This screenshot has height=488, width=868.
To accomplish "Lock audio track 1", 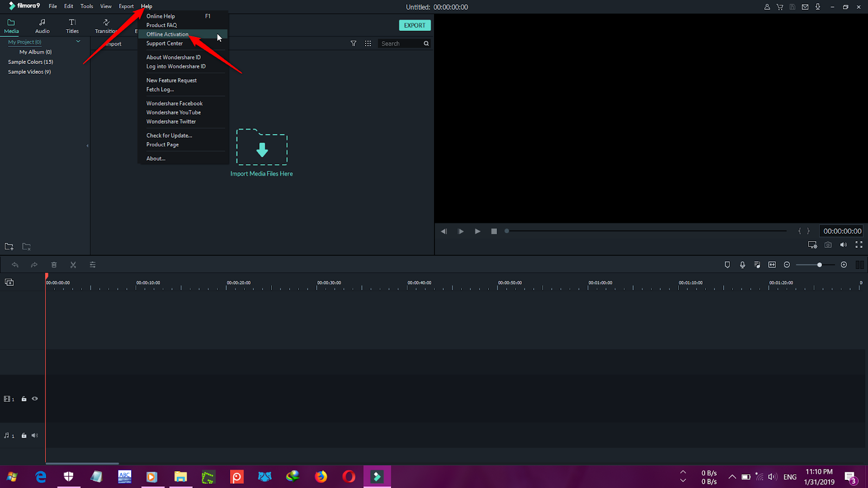I will point(24,435).
